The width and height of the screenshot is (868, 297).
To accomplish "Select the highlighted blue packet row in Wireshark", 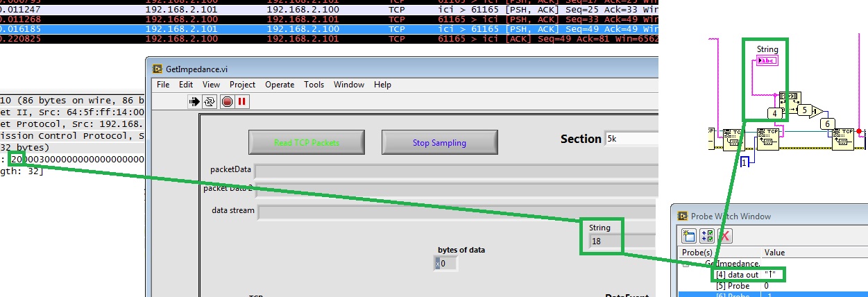I will point(329,30).
